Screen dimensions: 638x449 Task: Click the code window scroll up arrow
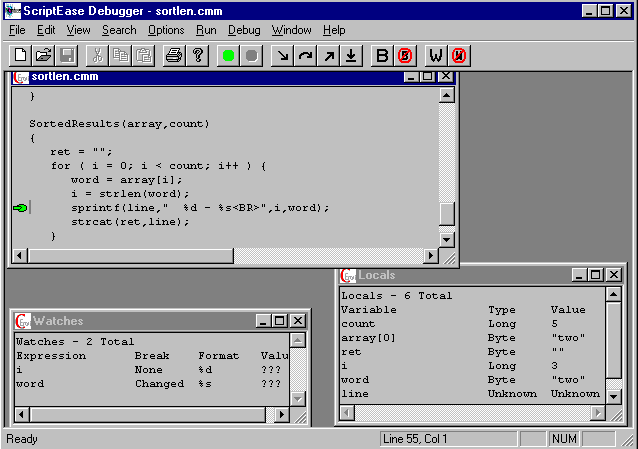pyautogui.click(x=446, y=96)
